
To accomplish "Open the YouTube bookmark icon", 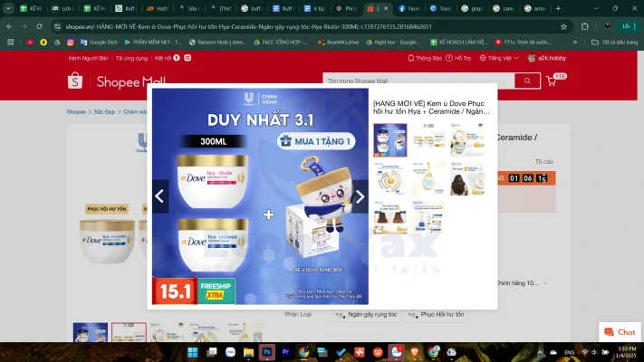I will coord(30,43).
